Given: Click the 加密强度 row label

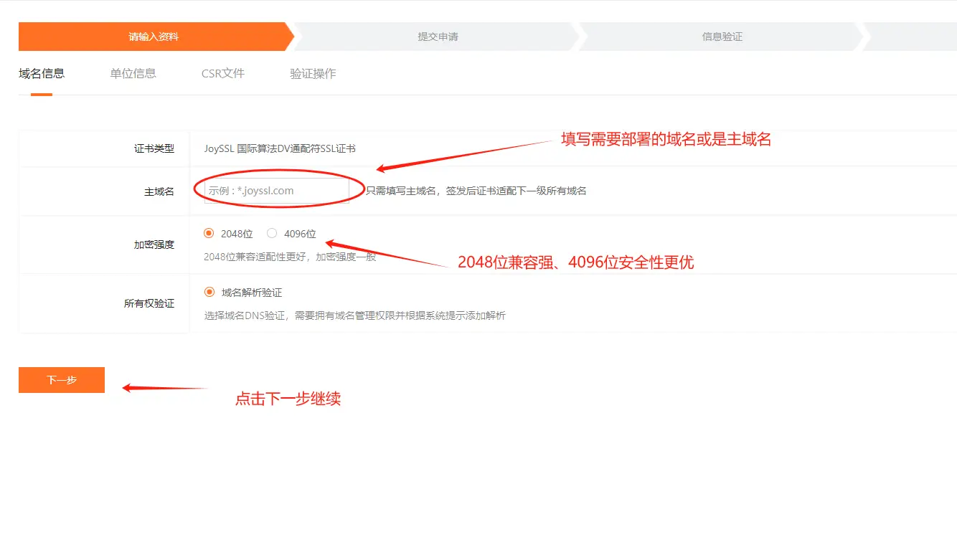Looking at the screenshot, I should 154,245.
